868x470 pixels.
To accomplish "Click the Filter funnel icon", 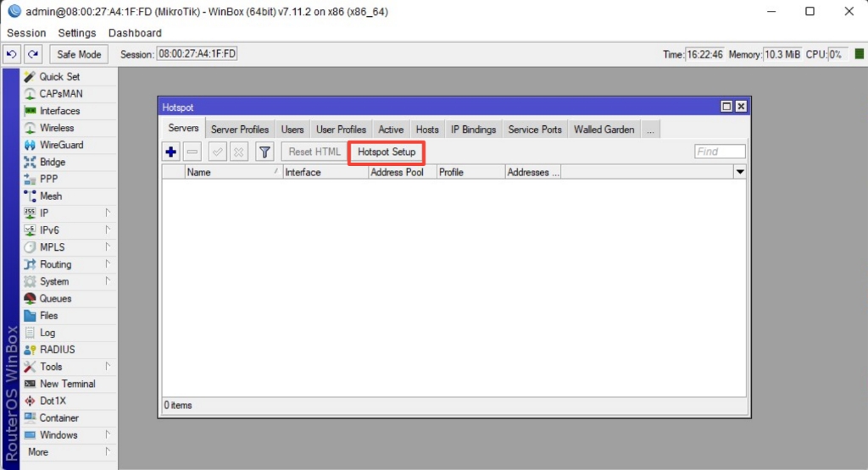I will pyautogui.click(x=264, y=152).
